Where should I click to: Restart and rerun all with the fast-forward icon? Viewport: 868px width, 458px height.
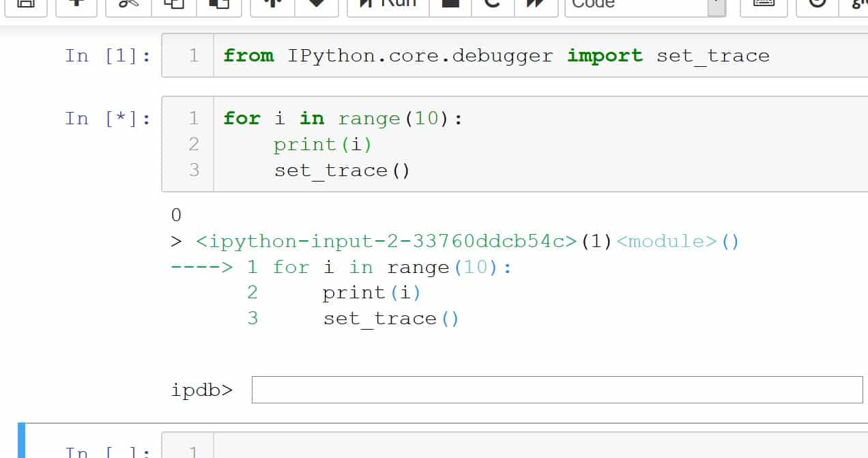click(x=536, y=4)
